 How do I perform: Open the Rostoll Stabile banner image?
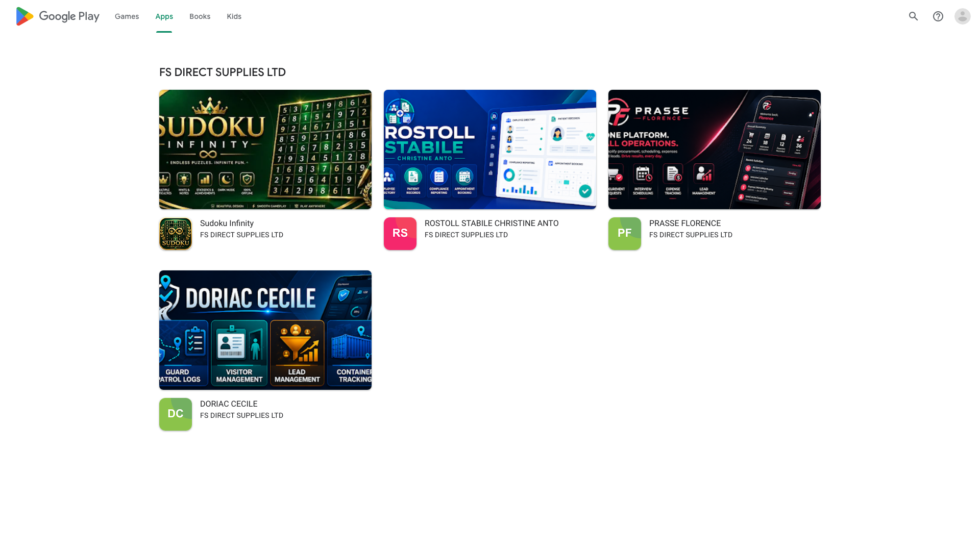(x=490, y=149)
